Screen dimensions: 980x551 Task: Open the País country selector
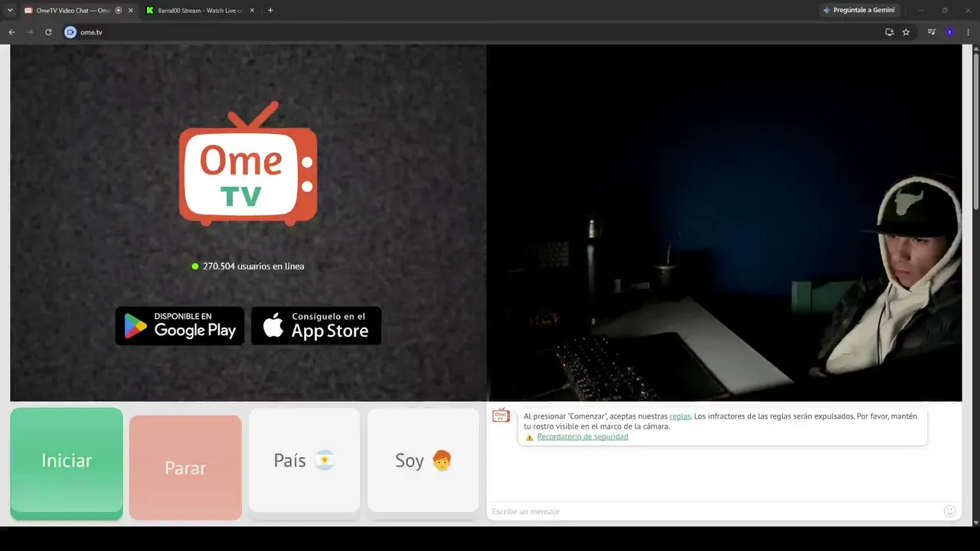pos(304,460)
